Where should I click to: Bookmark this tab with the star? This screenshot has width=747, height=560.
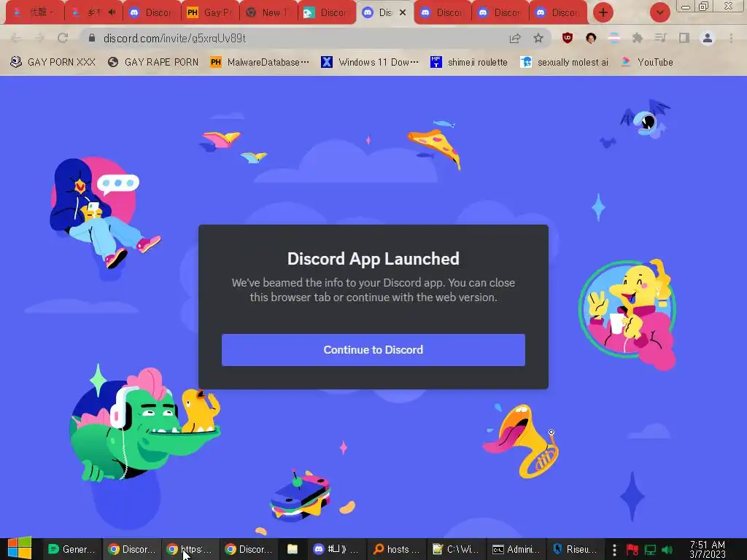click(x=538, y=38)
